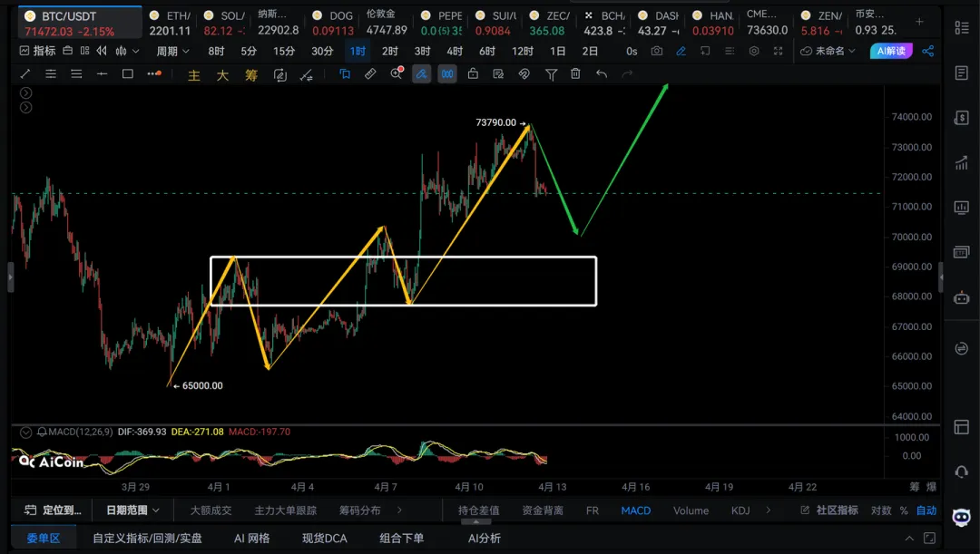This screenshot has height=554, width=980.
Task: Enter fullscreen chart mode
Action: [x=779, y=51]
